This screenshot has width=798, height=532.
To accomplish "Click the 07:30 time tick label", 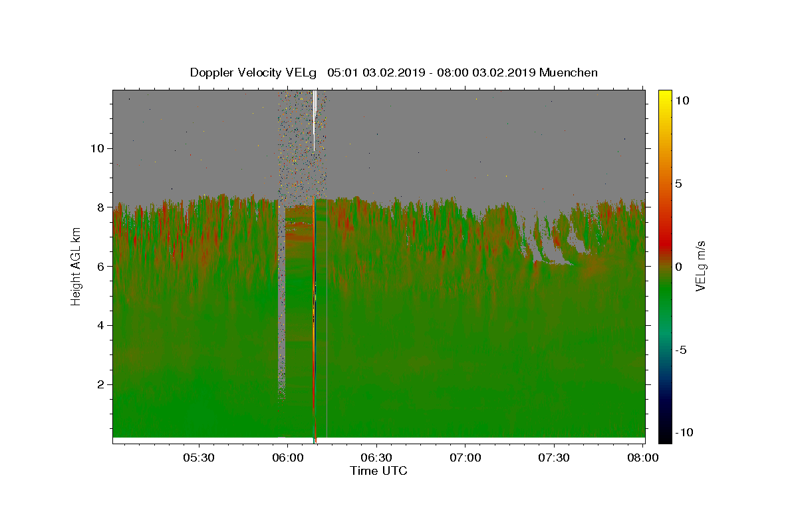I will (x=553, y=458).
